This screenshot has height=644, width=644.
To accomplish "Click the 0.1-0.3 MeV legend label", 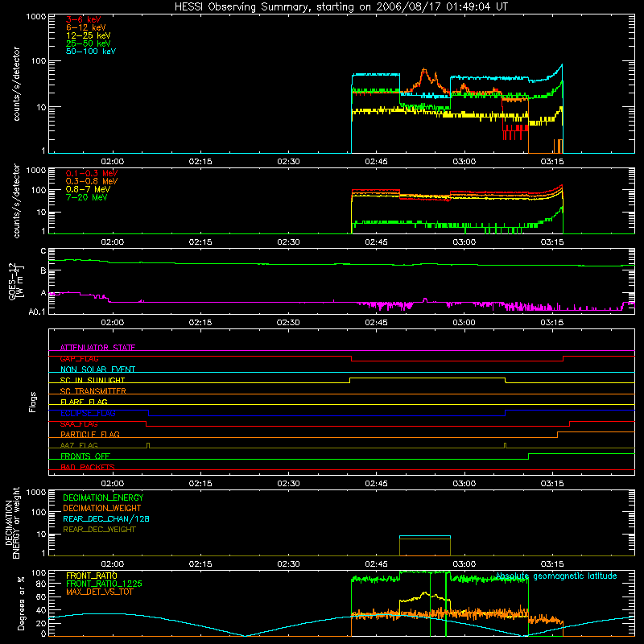I will click(92, 173).
